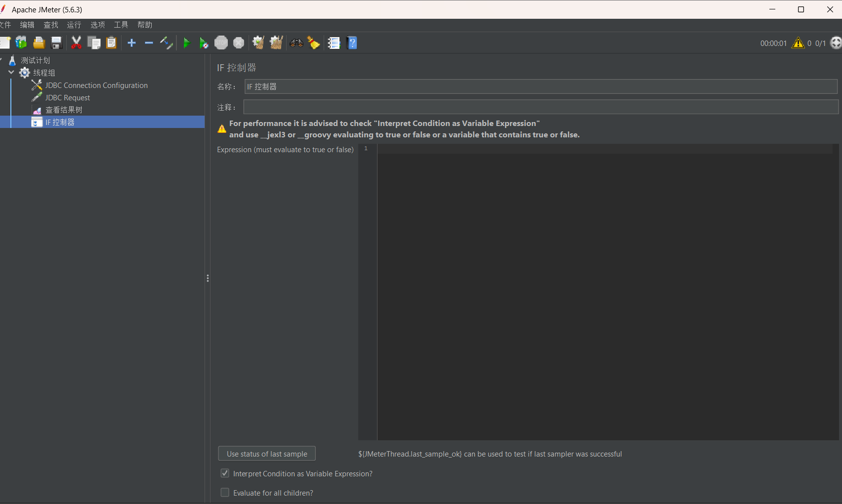
Task: Click Use status of last sample button
Action: [x=267, y=454]
